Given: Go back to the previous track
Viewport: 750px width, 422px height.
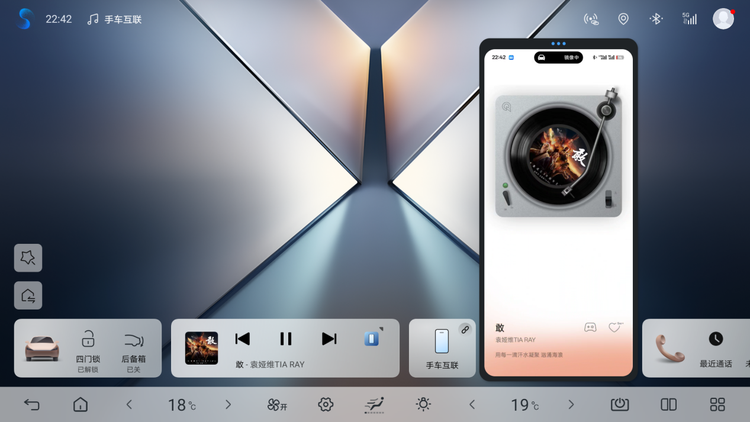Looking at the screenshot, I should [x=242, y=339].
